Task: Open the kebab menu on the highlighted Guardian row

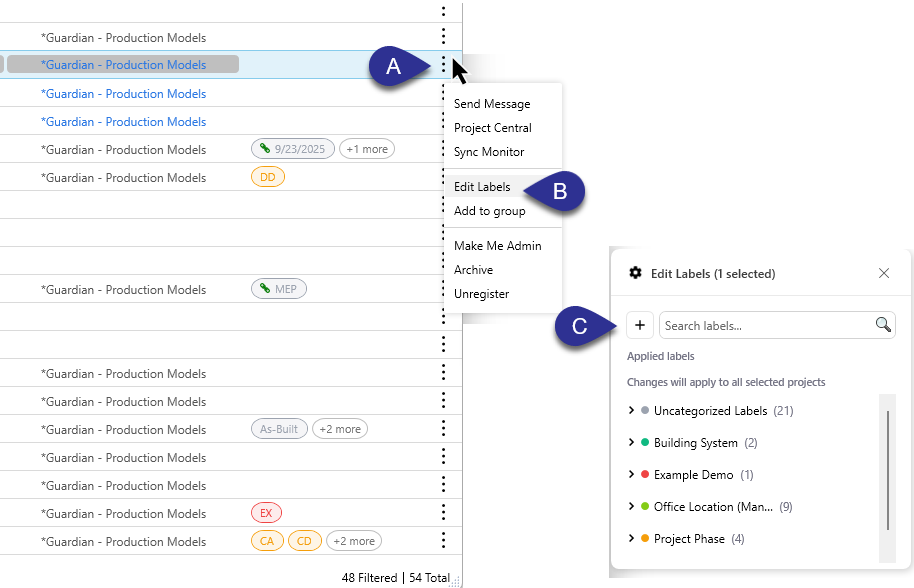Action: point(443,64)
